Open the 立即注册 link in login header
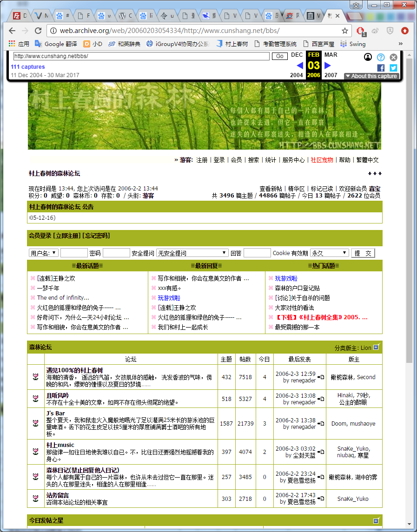 pyautogui.click(x=66, y=236)
